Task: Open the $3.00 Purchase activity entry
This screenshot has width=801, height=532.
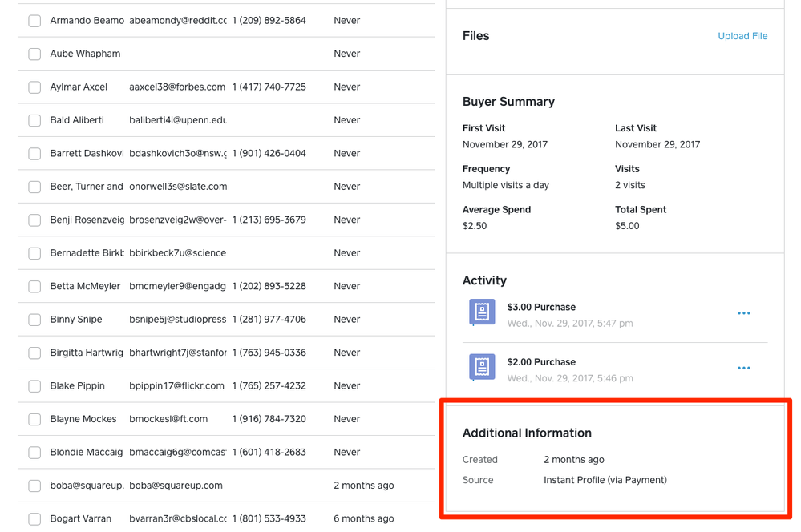Action: pyautogui.click(x=541, y=307)
